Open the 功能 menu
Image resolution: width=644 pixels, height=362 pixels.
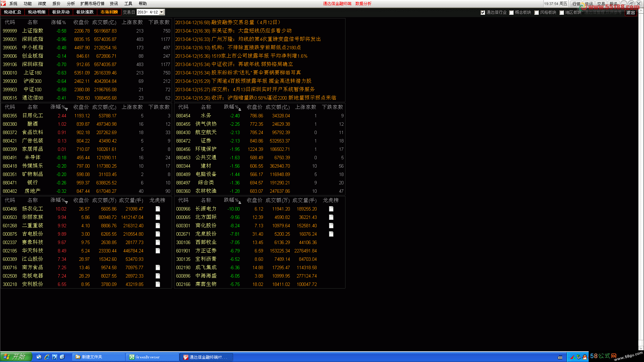point(28,4)
